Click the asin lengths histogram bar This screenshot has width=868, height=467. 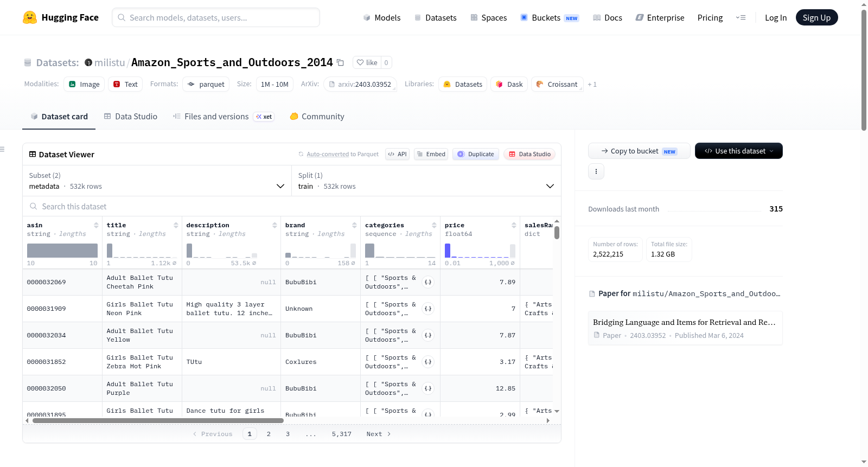pos(62,250)
